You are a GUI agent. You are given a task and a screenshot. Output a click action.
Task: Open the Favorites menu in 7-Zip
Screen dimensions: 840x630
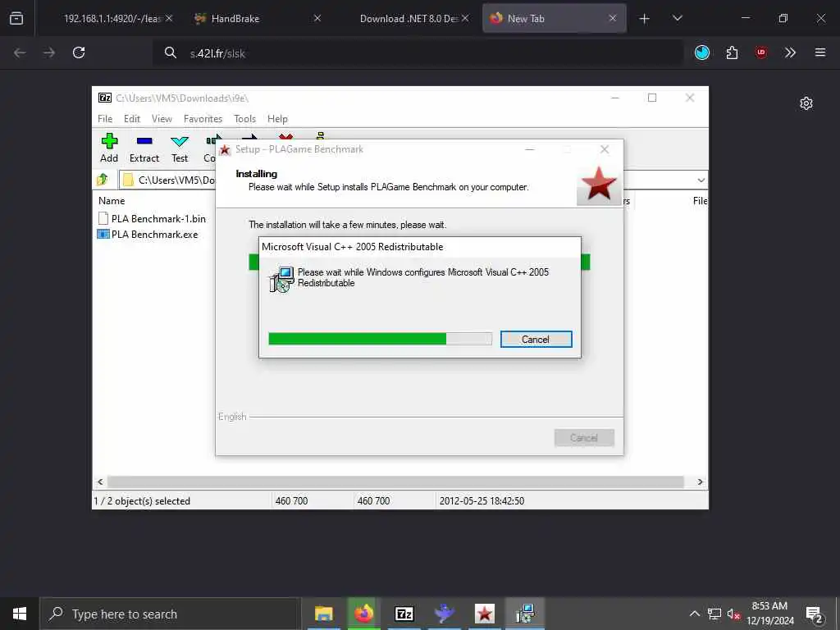203,118
